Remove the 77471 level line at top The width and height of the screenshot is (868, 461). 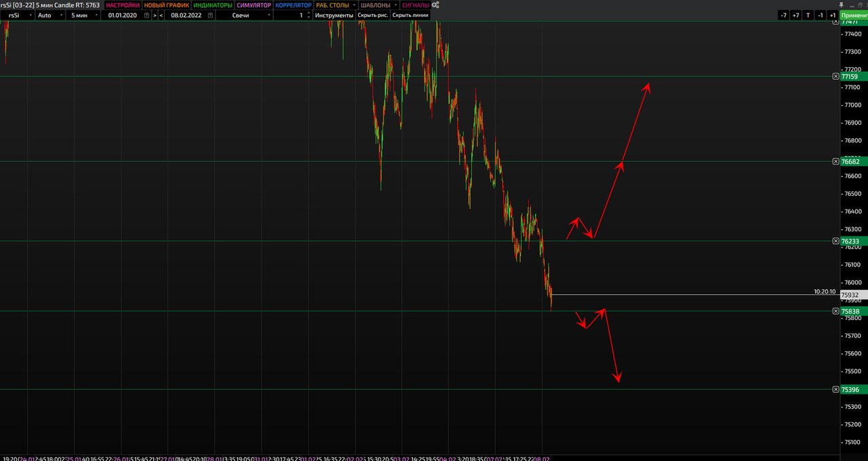[x=835, y=22]
